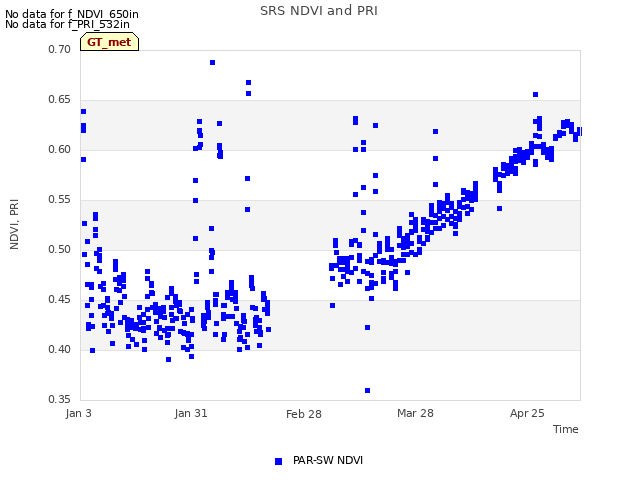Screen dimensions: 640x480
Task: Click the blue PAR-SW NDVI legend marker
Action: pyautogui.click(x=278, y=461)
